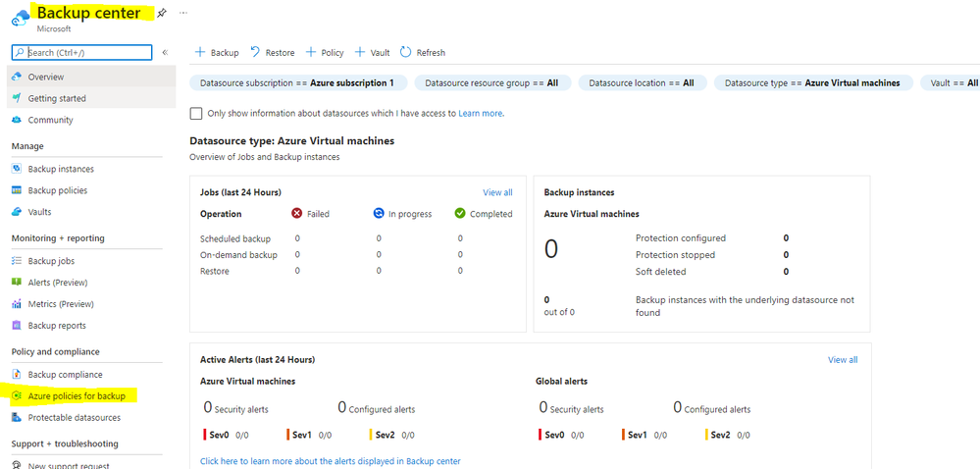
Task: Click the In progress status icon
Action: click(x=378, y=213)
